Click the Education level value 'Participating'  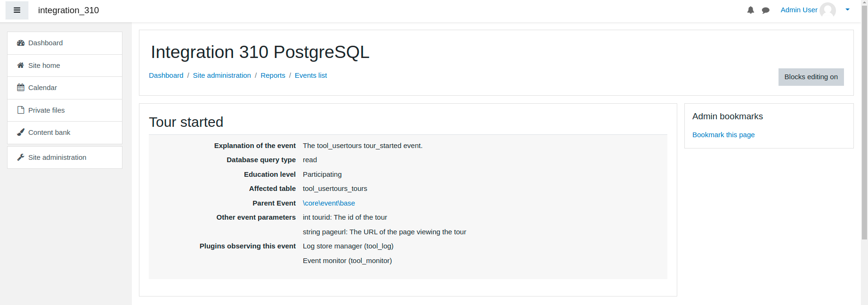[322, 174]
